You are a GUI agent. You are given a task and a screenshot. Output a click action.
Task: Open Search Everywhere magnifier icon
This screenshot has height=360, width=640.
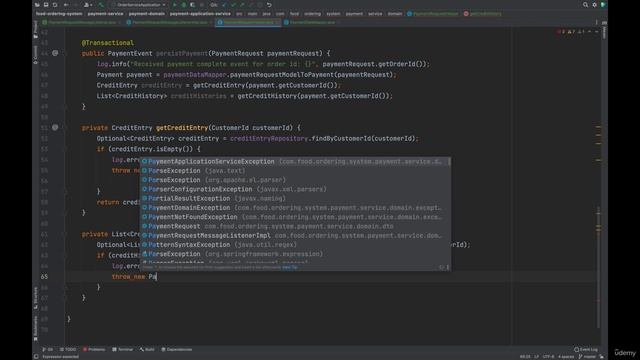(x=585, y=5)
